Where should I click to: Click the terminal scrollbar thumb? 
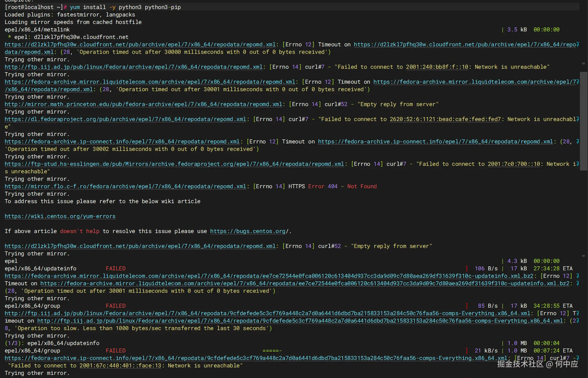(584, 121)
